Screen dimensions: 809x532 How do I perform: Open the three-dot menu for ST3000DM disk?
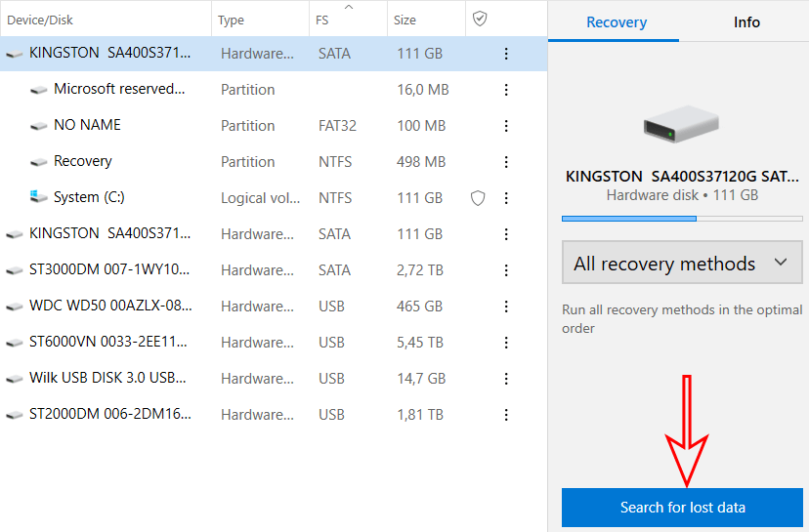point(506,270)
